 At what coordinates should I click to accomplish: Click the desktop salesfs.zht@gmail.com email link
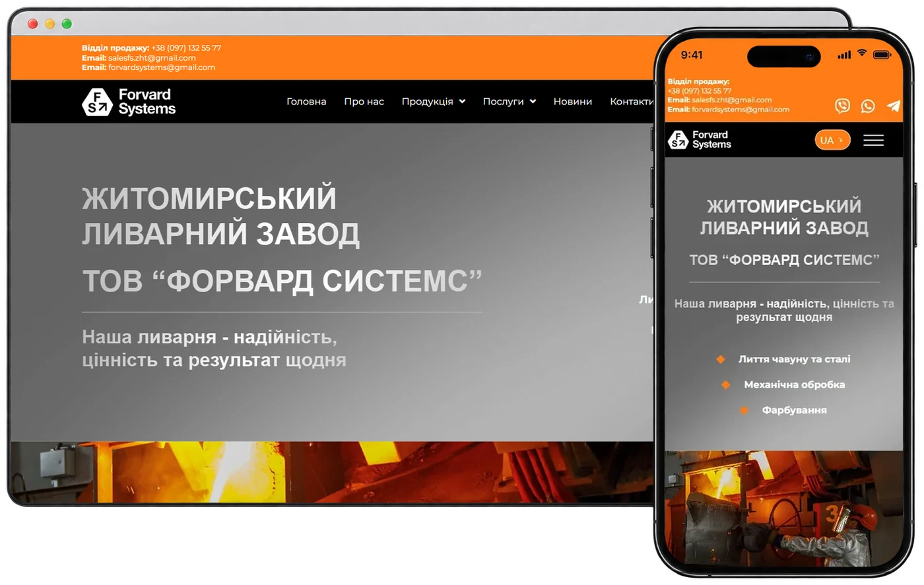point(152,58)
